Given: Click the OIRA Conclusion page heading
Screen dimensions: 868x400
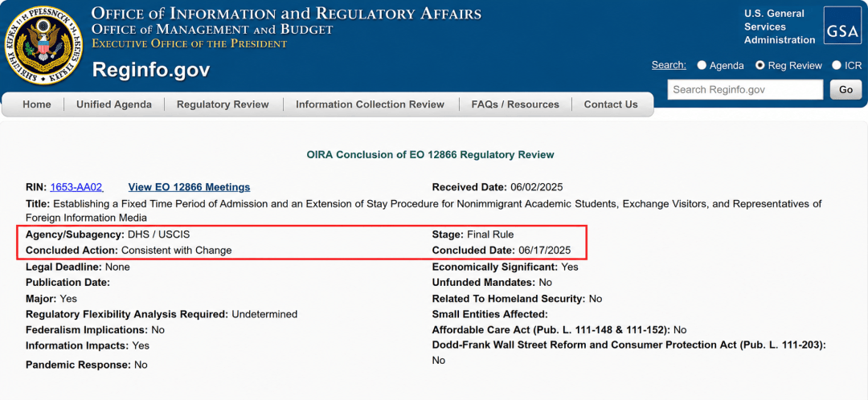Looking at the screenshot, I should 431,155.
